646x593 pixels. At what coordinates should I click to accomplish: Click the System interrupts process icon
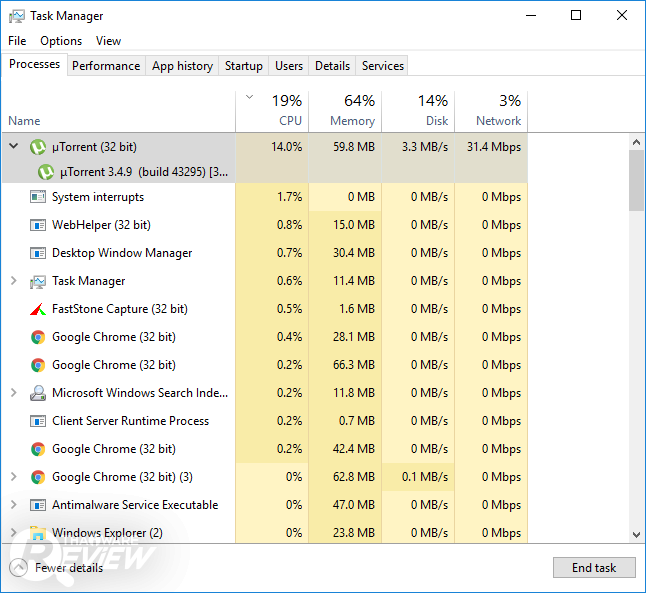38,197
